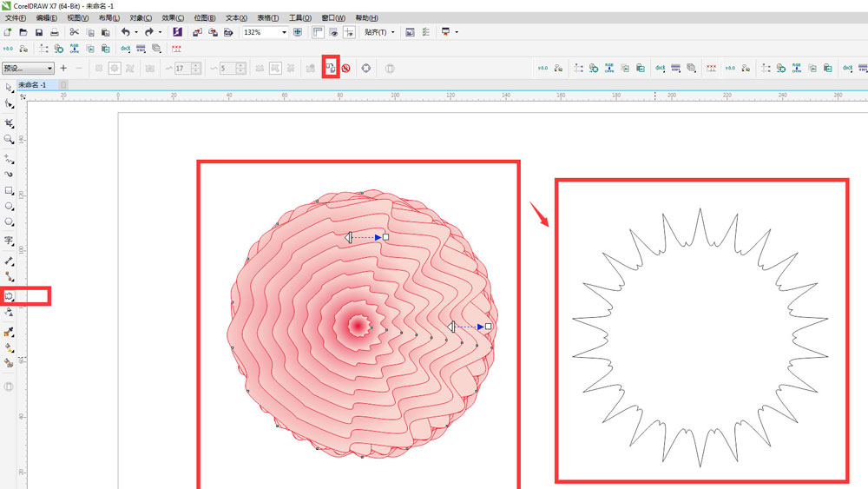Click the add preset plus button
Image resolution: width=868 pixels, height=489 pixels.
(x=63, y=68)
